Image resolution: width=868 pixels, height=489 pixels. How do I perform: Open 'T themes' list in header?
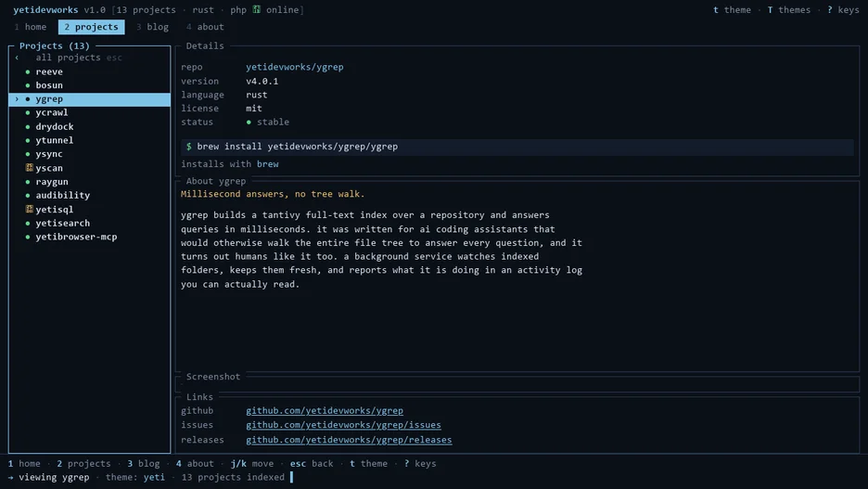click(x=789, y=10)
